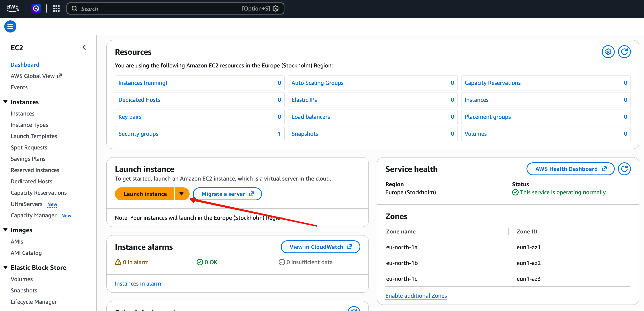
Task: Click the AWS logo home icon
Action: [13, 8]
